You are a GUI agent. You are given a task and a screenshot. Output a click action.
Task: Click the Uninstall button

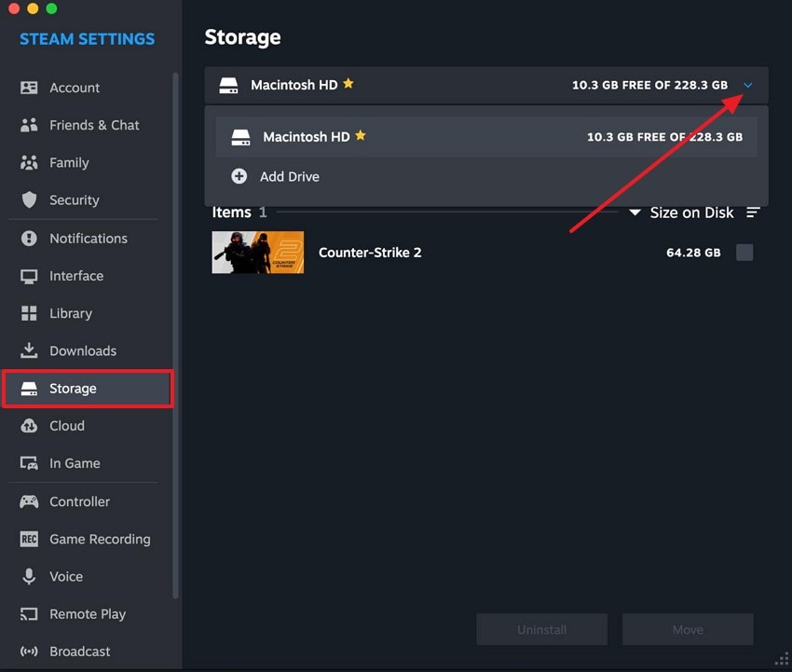(x=541, y=629)
